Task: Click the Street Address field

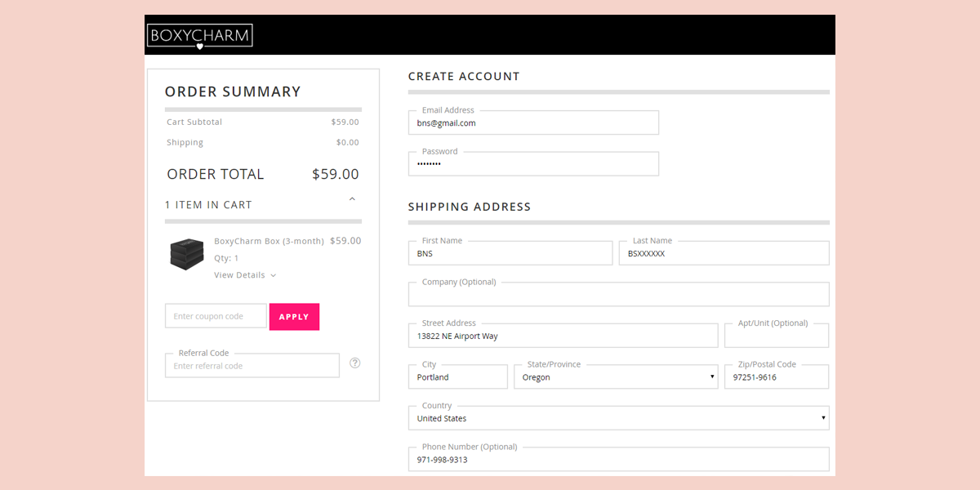Action: tap(563, 336)
